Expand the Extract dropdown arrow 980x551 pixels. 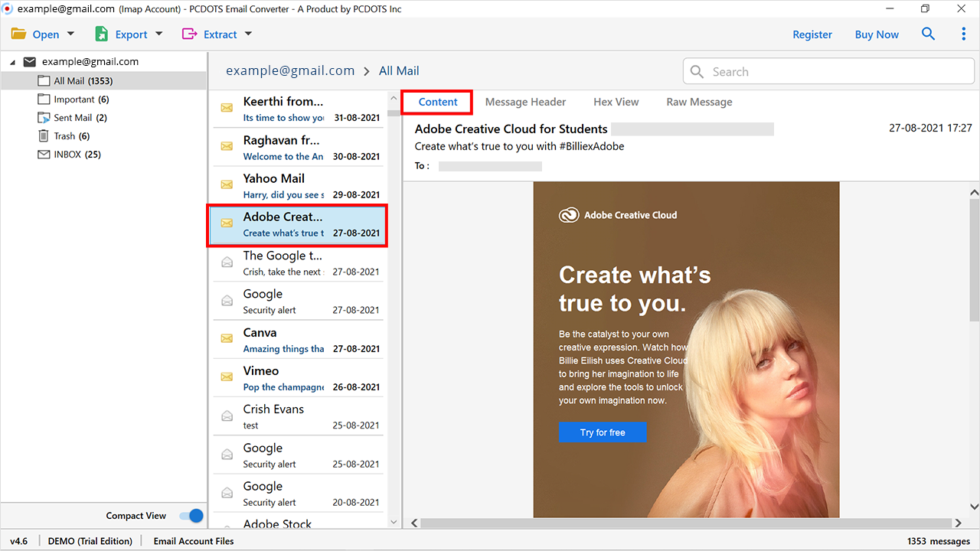(x=248, y=34)
